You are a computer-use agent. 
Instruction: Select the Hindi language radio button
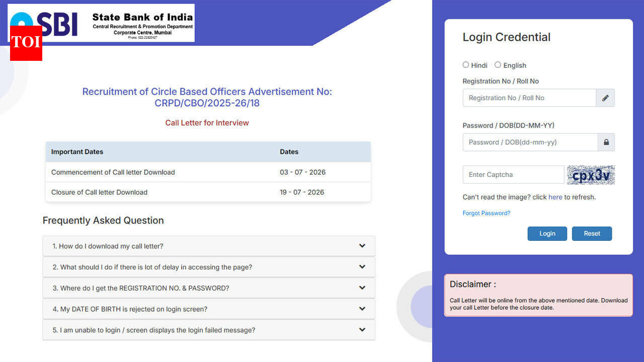(x=466, y=65)
